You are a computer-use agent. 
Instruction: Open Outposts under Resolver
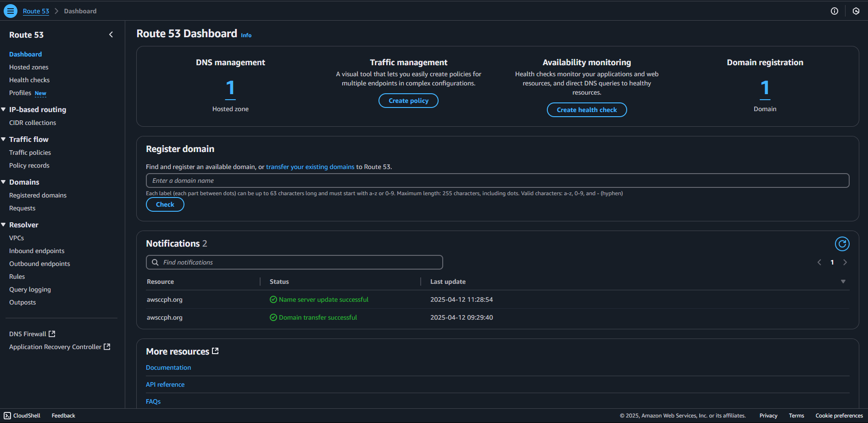pos(22,302)
